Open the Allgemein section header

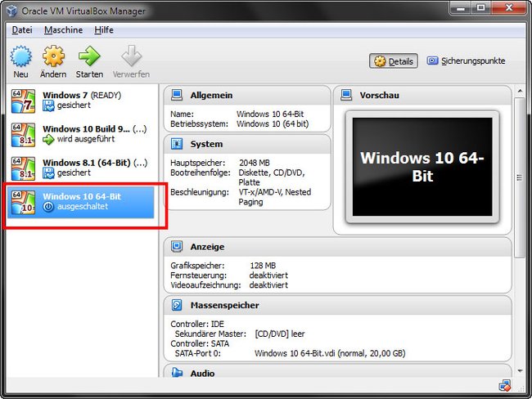click(x=247, y=96)
